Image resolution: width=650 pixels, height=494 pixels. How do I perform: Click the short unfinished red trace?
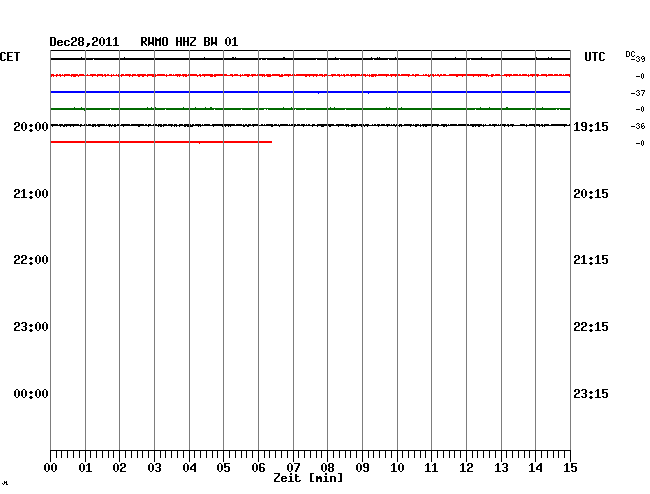[161, 142]
